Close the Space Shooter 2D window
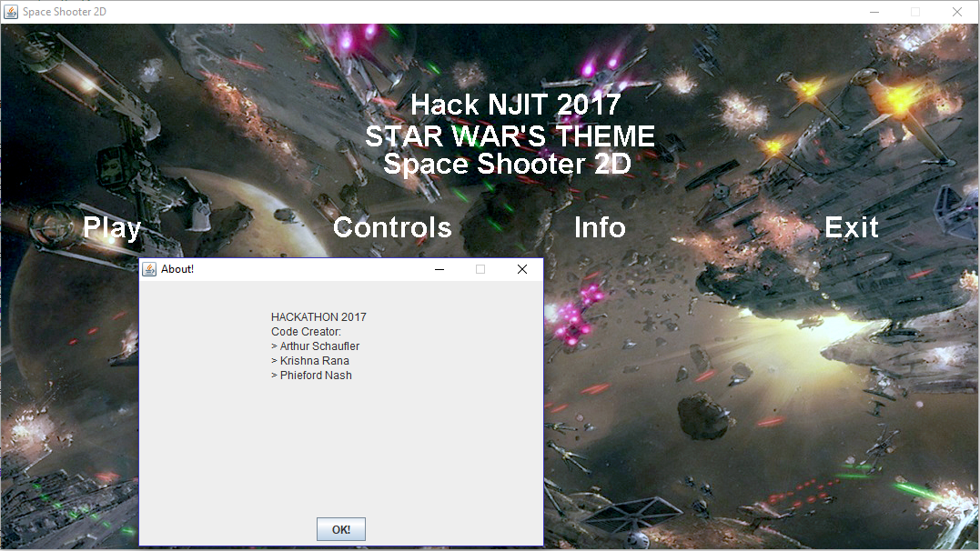This screenshot has width=980, height=551. point(957,12)
